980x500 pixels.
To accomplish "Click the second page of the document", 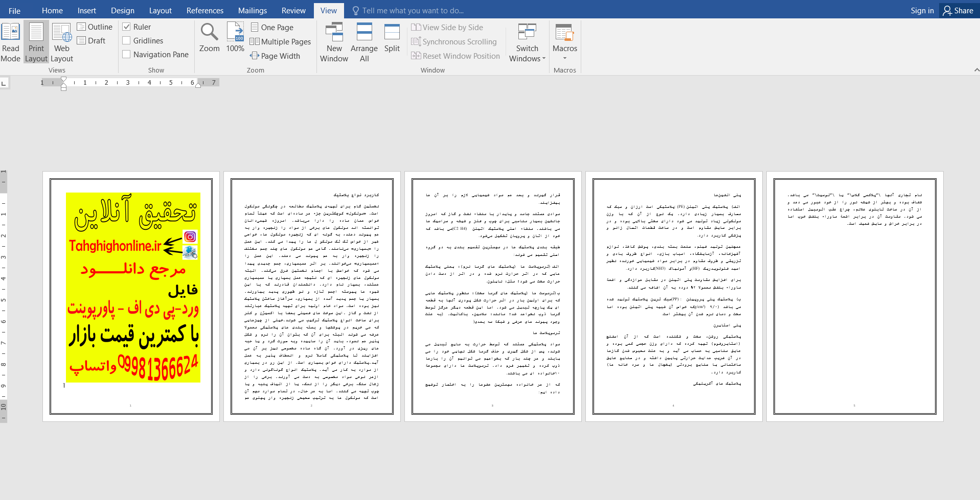I will pos(312,296).
